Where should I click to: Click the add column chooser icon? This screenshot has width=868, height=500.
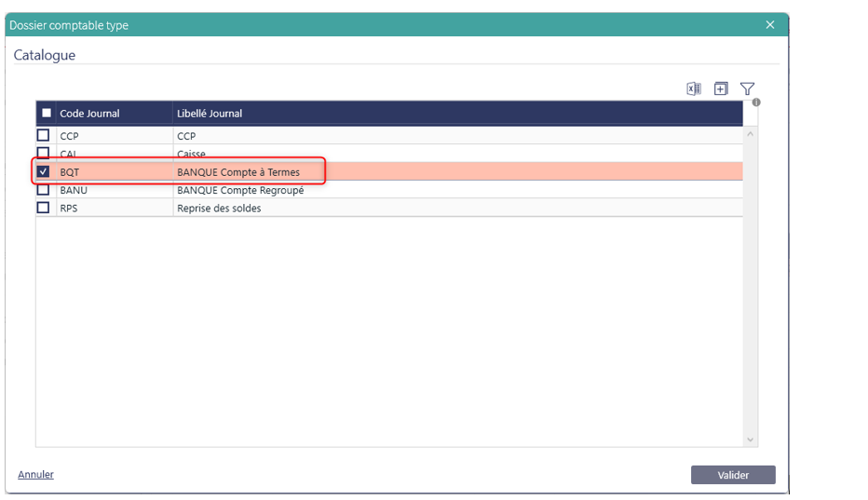[721, 89]
